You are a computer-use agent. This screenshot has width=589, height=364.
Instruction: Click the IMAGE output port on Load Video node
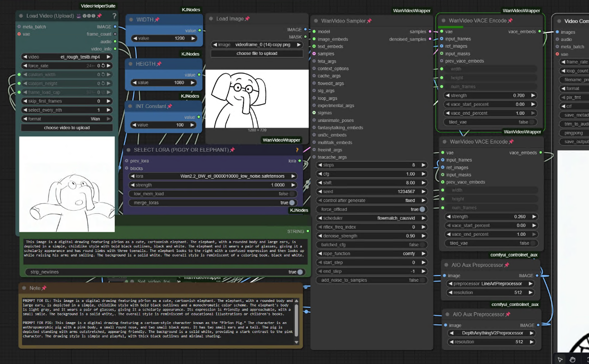[x=115, y=27]
